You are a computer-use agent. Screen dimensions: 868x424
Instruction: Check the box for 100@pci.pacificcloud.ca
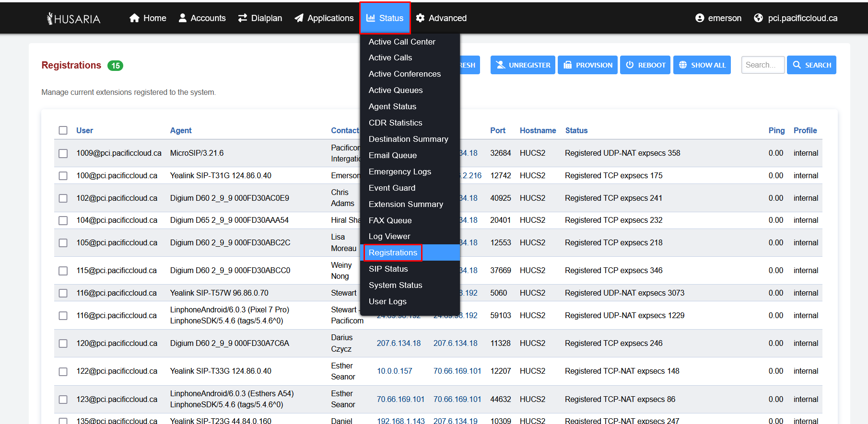tap(63, 176)
